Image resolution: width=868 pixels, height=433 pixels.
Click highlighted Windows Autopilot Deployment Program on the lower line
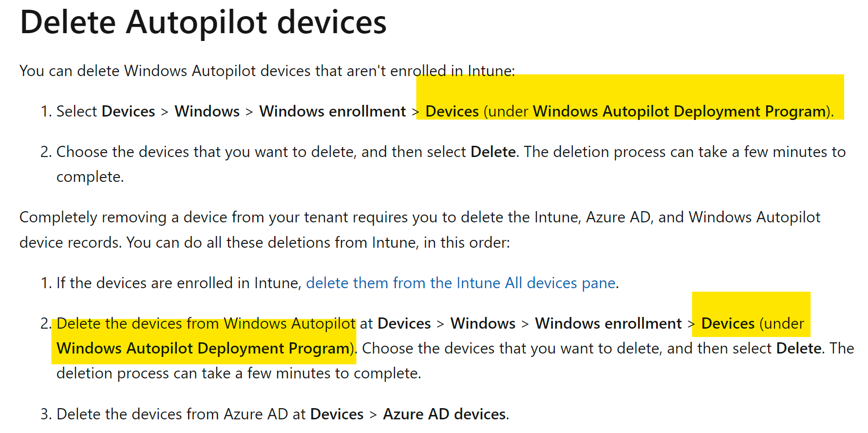point(203,349)
